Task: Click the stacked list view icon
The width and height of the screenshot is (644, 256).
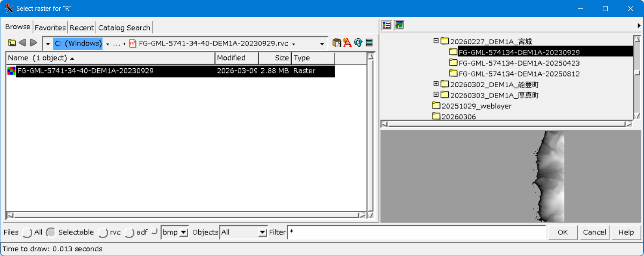Action: (x=369, y=43)
